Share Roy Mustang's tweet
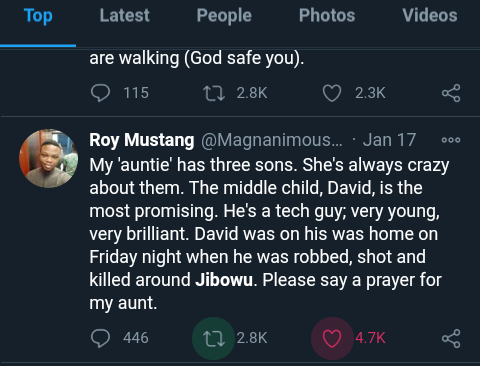 click(451, 338)
